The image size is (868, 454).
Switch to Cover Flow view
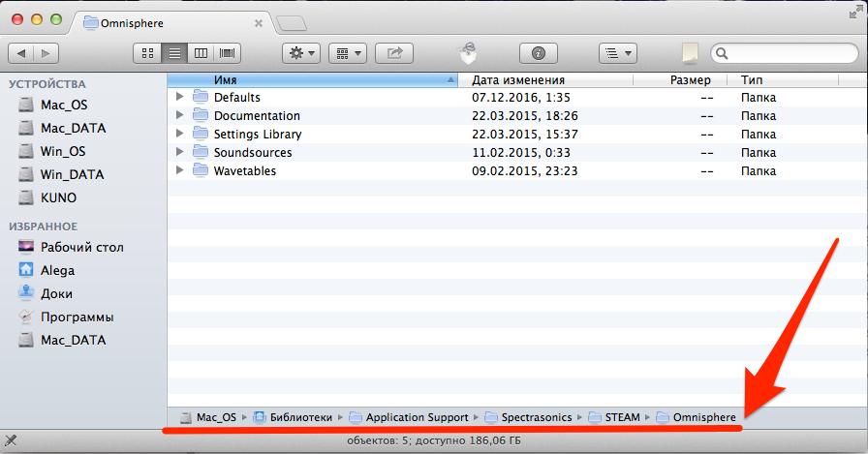pyautogui.click(x=228, y=53)
